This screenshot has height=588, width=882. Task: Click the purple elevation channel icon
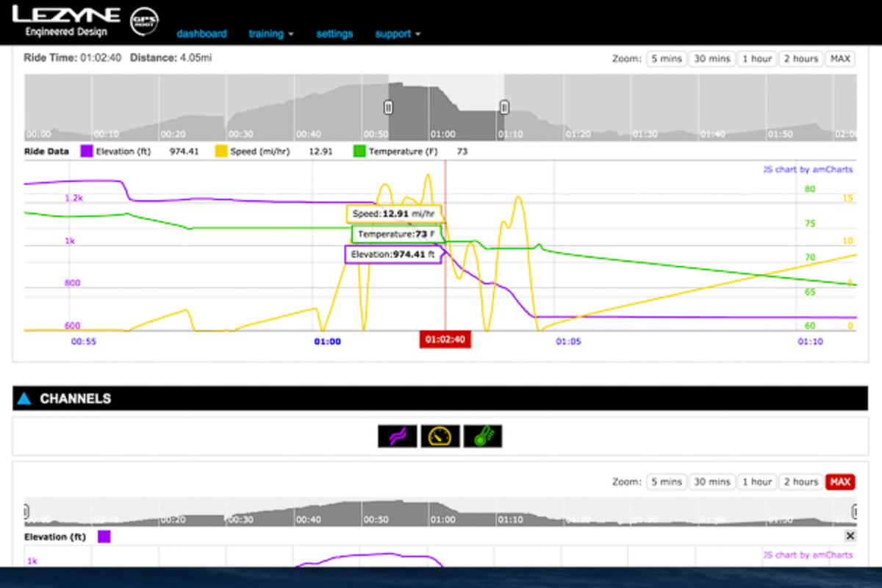(398, 436)
